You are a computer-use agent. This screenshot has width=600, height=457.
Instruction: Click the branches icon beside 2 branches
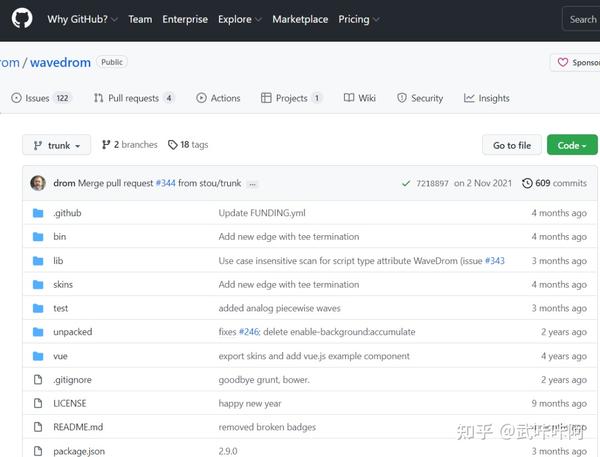coord(106,145)
